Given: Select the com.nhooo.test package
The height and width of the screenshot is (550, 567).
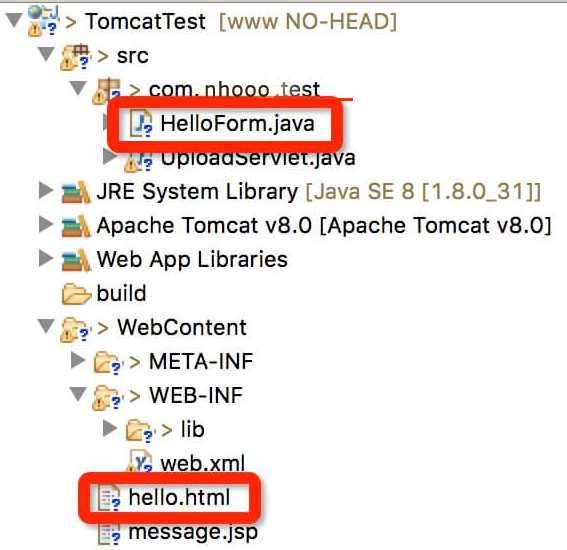Looking at the screenshot, I should coord(234,89).
